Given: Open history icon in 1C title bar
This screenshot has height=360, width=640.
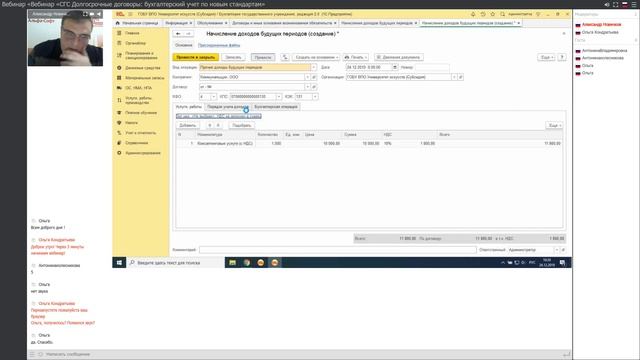Looking at the screenshot, I should click(x=483, y=14).
